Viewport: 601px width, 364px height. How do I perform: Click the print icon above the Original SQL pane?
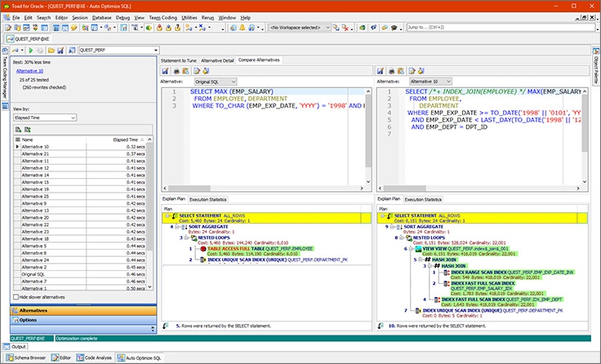(176, 72)
